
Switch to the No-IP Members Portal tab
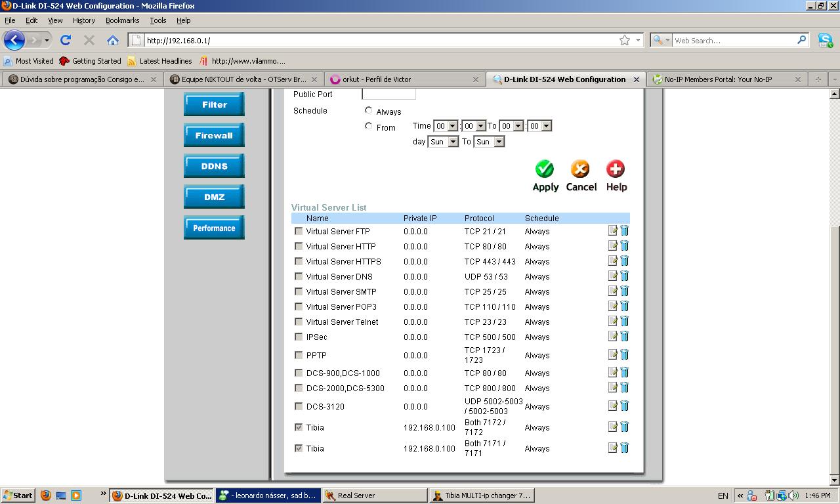[x=726, y=79]
